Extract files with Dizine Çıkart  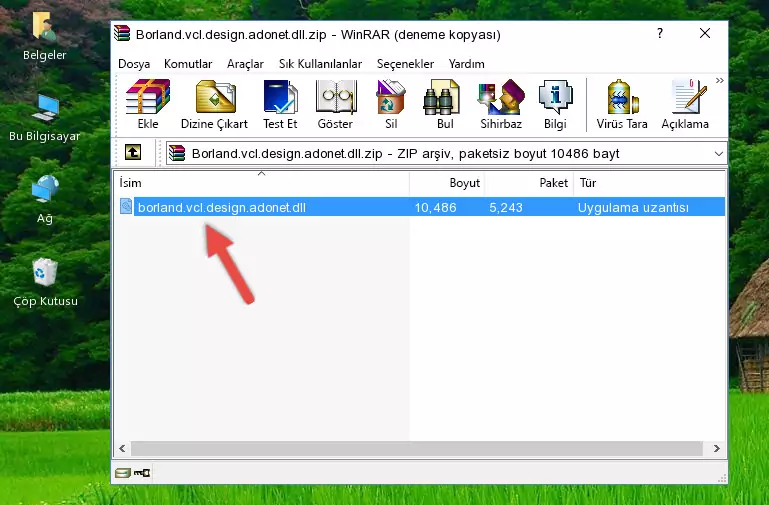click(214, 104)
